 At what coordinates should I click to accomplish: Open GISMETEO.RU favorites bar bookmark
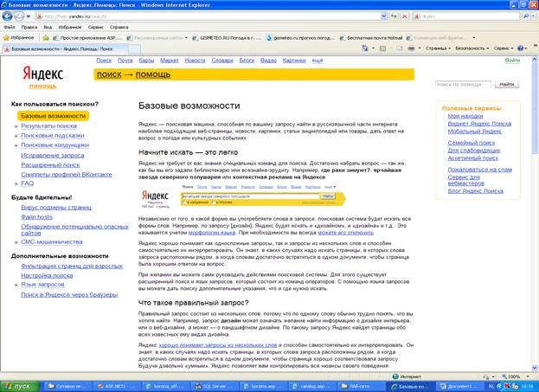point(227,38)
